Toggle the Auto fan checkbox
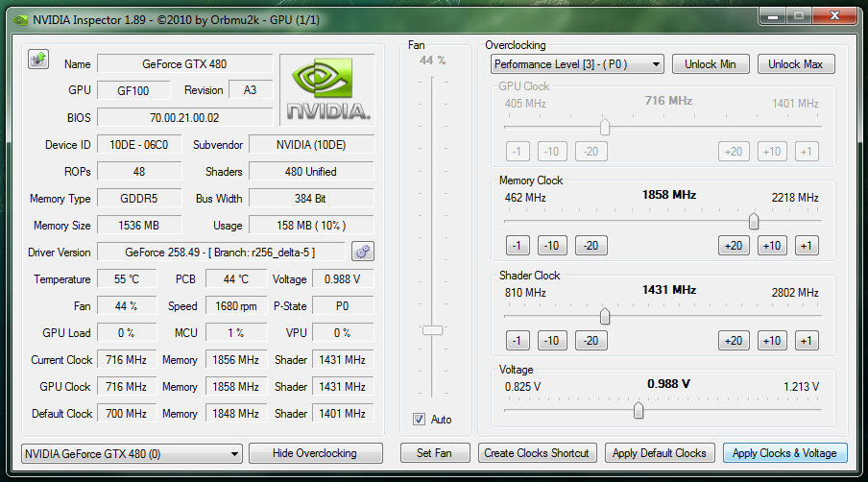Image resolution: width=868 pixels, height=482 pixels. tap(419, 420)
